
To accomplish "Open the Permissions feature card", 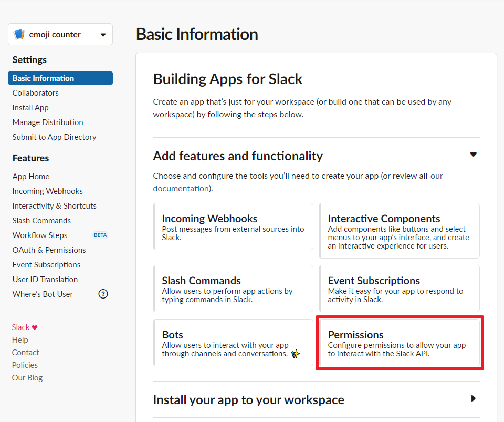I will tap(400, 343).
